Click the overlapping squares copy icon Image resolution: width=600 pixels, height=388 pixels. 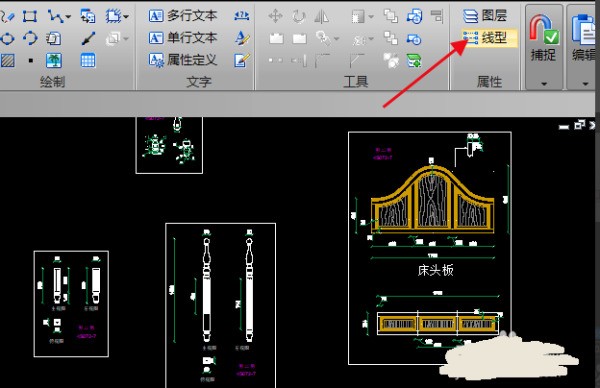click(x=391, y=16)
